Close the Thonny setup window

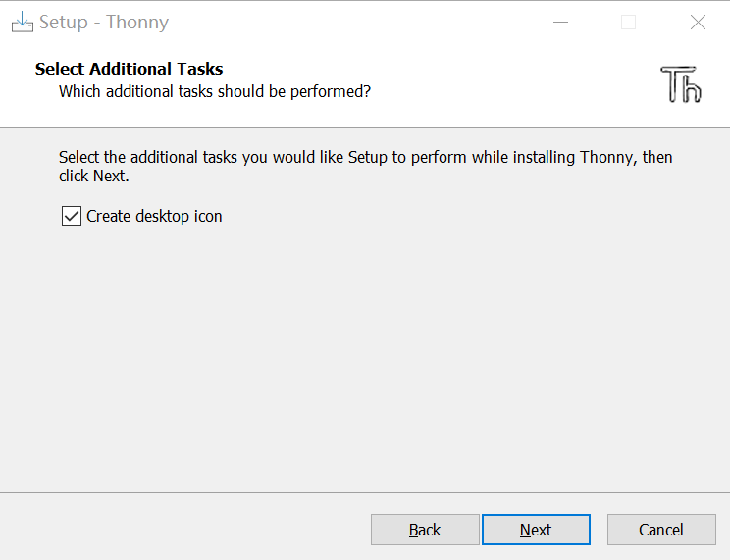(x=698, y=22)
